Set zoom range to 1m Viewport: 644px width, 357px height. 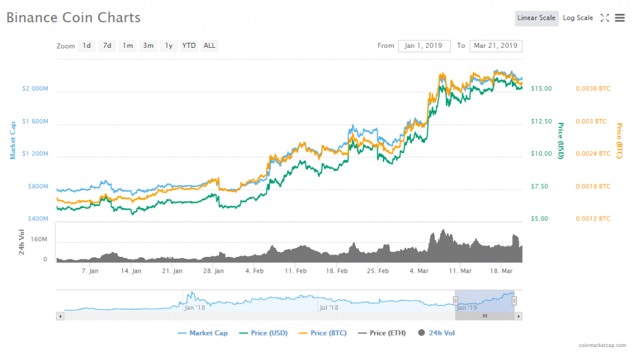click(128, 46)
